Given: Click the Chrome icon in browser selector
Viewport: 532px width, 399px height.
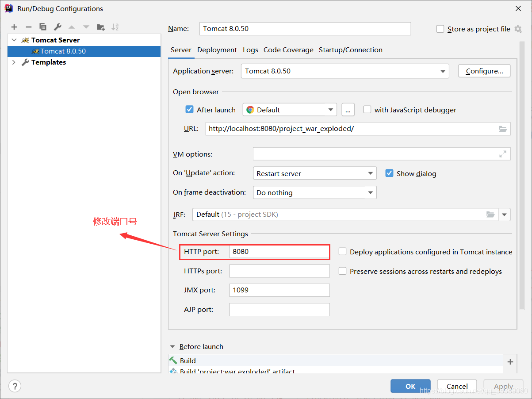Looking at the screenshot, I should click(250, 110).
